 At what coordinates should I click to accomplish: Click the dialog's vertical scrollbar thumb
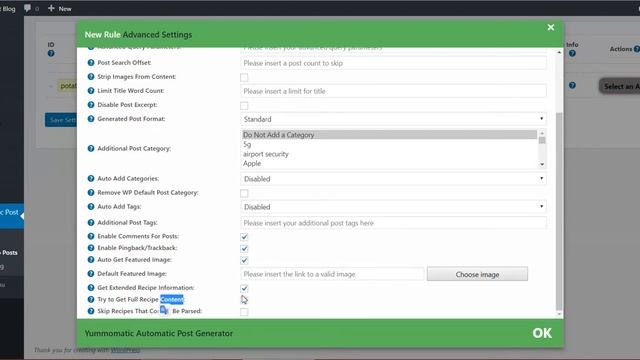click(x=559, y=211)
